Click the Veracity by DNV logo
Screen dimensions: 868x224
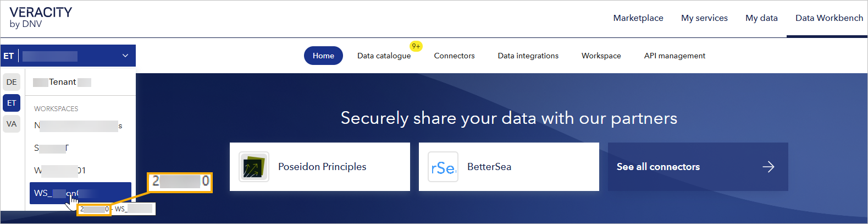pos(41,18)
